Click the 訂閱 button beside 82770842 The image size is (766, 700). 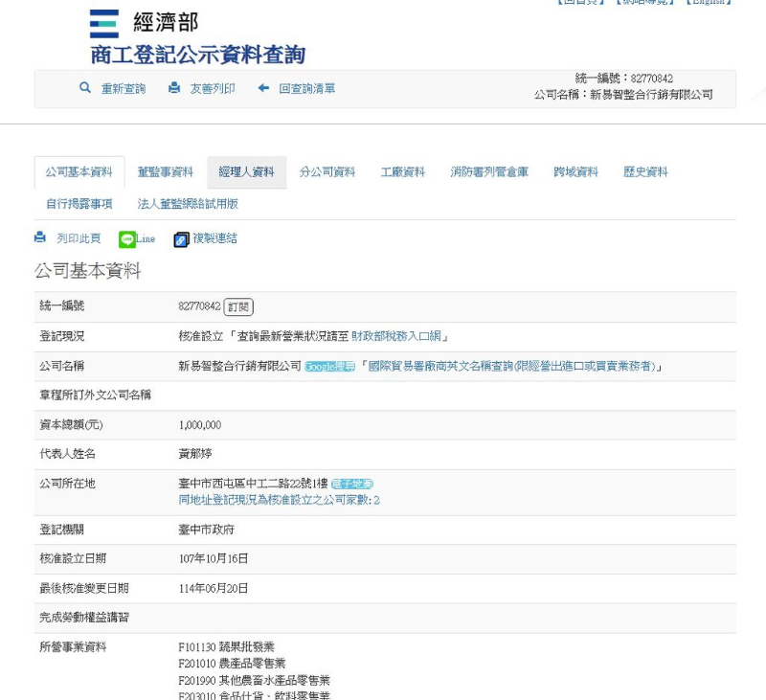[238, 306]
